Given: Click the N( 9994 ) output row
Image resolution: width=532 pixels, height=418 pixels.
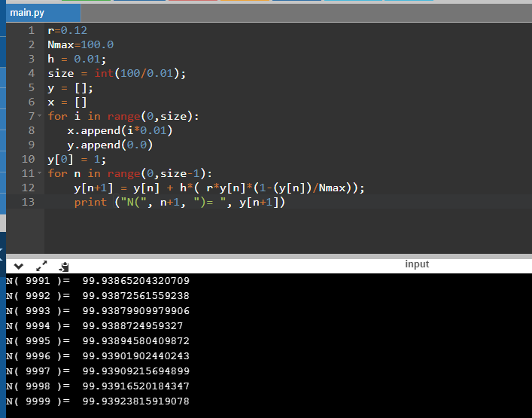Looking at the screenshot, I should 95,326.
